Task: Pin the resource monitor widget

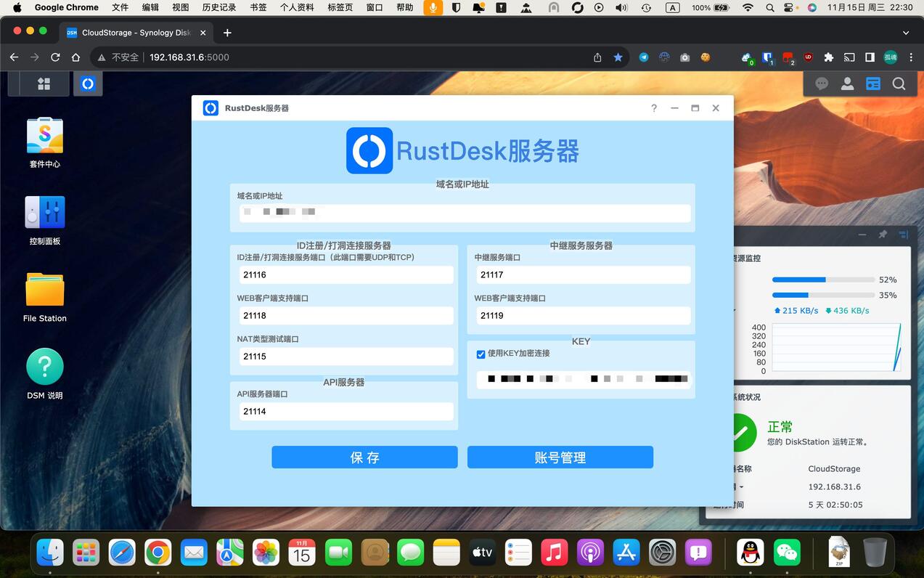Action: point(883,235)
